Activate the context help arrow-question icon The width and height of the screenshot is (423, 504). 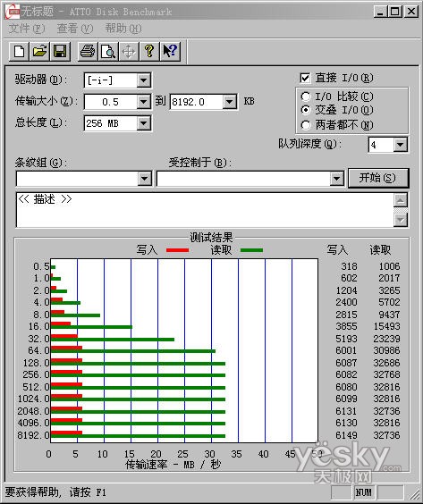tap(170, 51)
